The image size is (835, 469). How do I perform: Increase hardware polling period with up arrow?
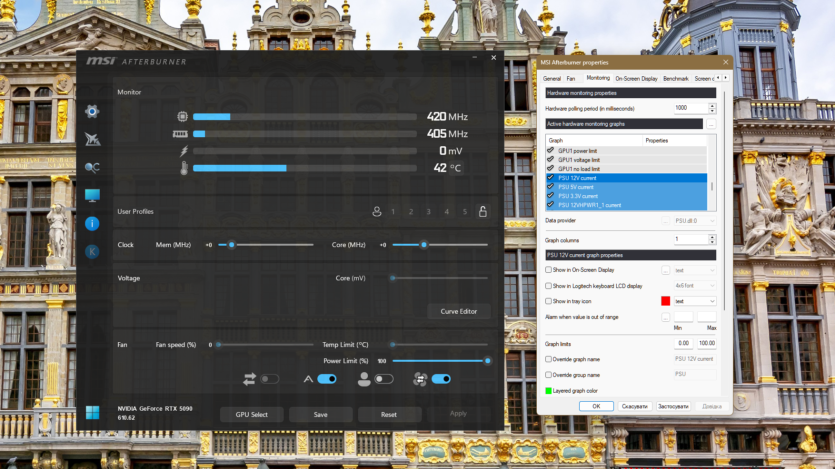click(x=712, y=105)
